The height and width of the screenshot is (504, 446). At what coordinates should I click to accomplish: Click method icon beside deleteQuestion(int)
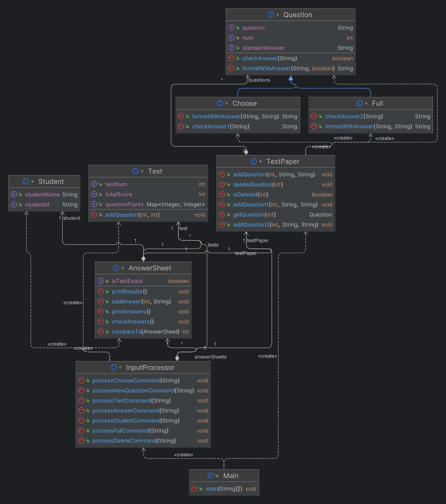222,184
